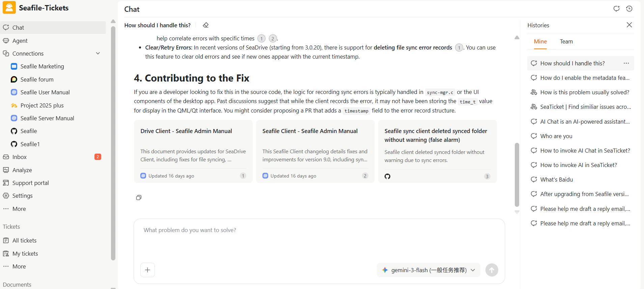Screen dimensions: 644x289
Task: Click reference count 3 on deleted folder card
Action: click(x=487, y=176)
